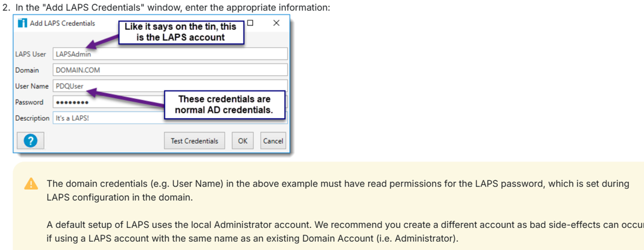The image size is (644, 250).
Task: Click the Description field reading It's a LAPS!
Action: coord(108,118)
